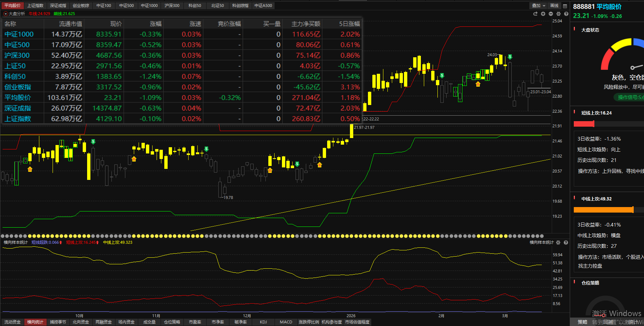Open 创业板指 row in the index list

[x=18, y=87]
